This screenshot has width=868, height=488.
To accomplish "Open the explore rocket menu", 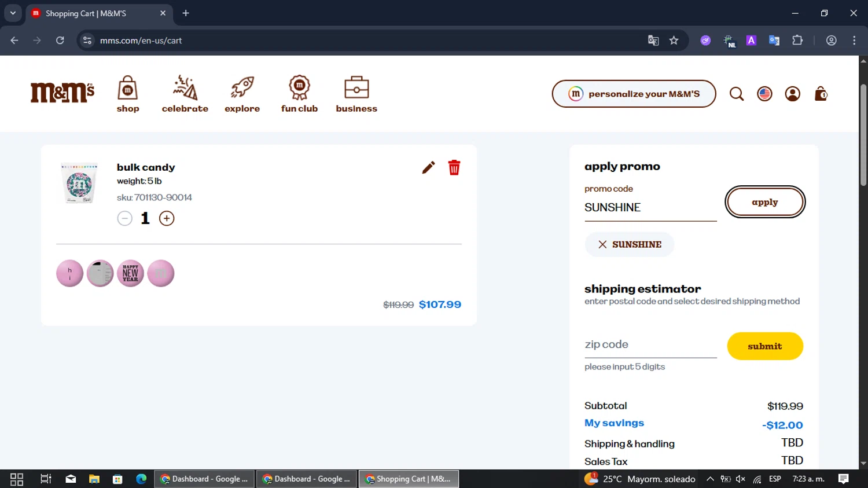I will pos(242,94).
